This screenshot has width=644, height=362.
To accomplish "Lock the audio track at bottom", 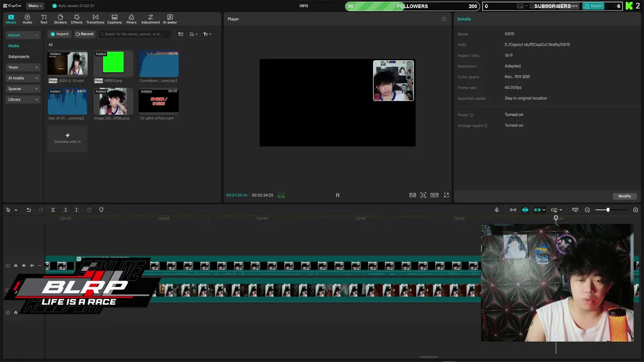I will click(16, 312).
